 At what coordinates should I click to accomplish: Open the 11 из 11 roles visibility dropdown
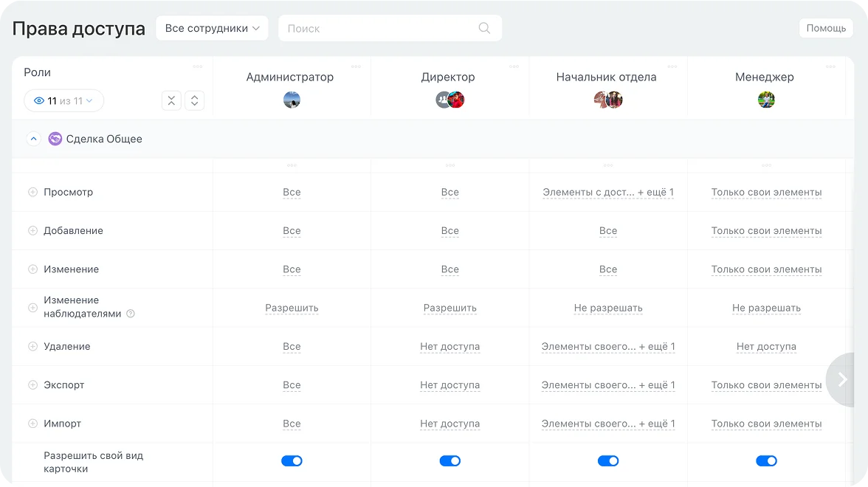[x=63, y=100]
